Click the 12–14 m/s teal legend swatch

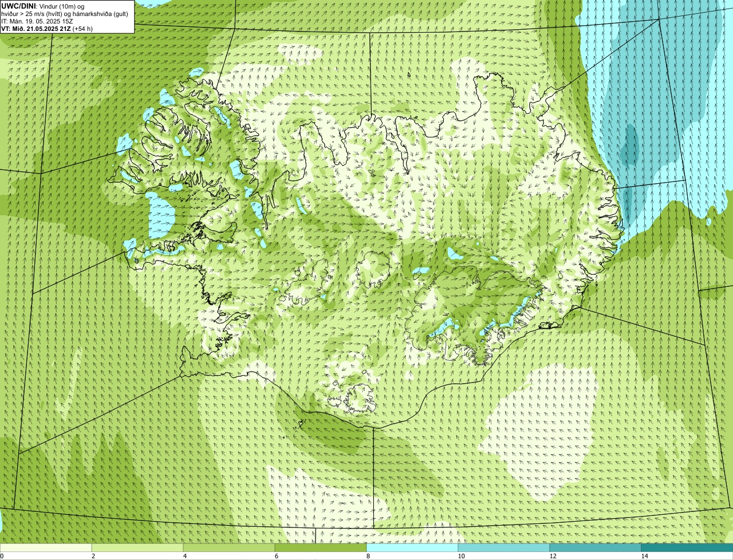pos(596,547)
